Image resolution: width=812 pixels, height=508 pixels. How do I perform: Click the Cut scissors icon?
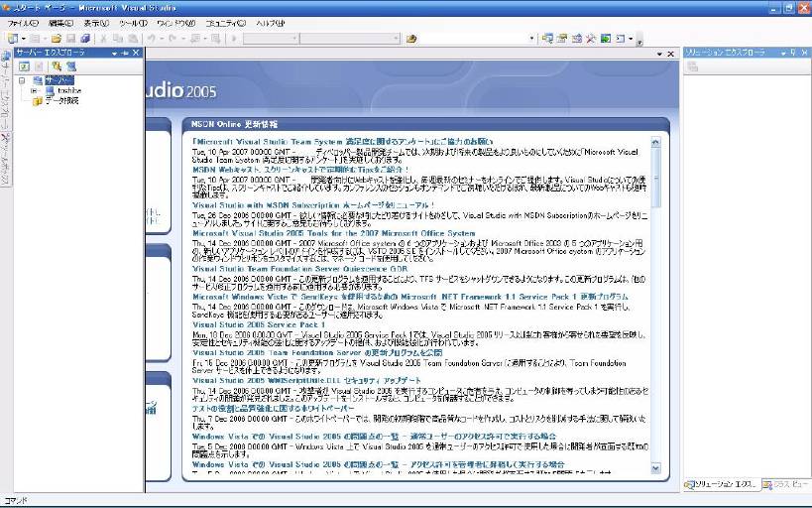[x=103, y=39]
